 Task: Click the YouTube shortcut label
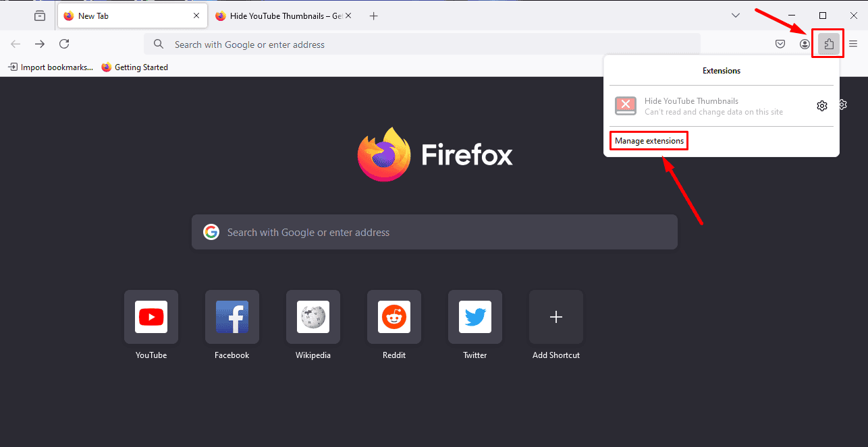pyautogui.click(x=151, y=355)
